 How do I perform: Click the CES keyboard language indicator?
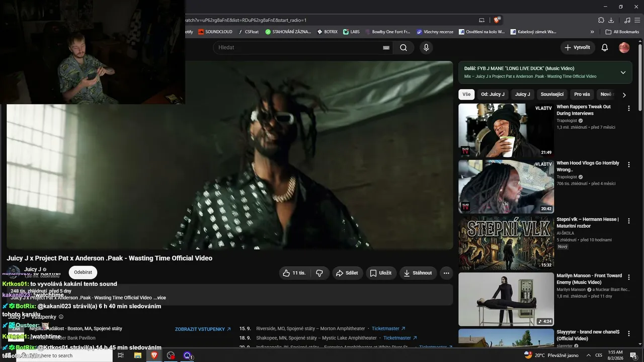(x=599, y=355)
